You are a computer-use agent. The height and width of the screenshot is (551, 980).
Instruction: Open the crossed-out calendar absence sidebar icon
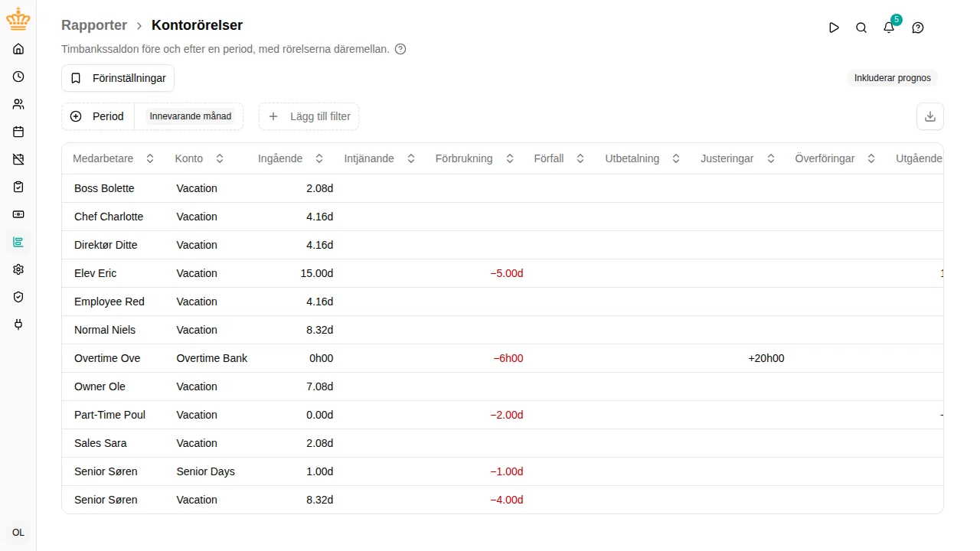pos(18,159)
